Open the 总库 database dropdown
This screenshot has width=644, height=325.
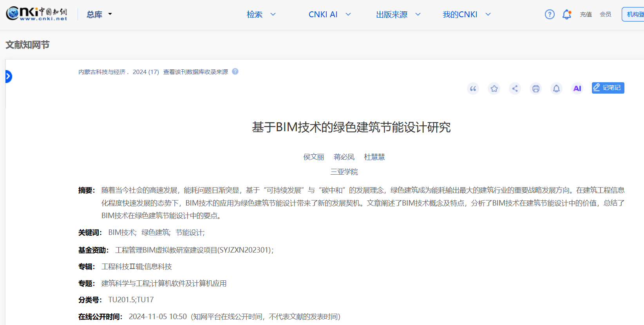[x=99, y=14]
